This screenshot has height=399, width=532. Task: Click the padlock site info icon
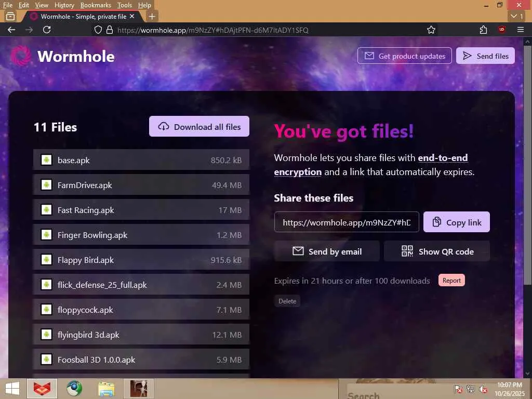coord(109,30)
